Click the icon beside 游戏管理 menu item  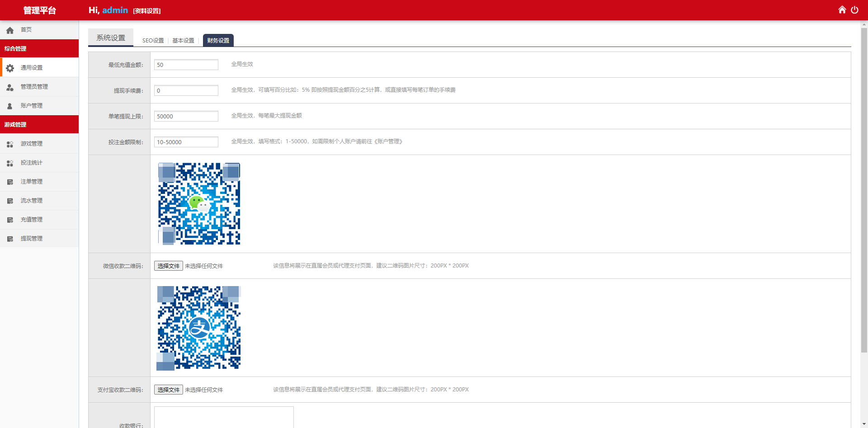(x=10, y=144)
